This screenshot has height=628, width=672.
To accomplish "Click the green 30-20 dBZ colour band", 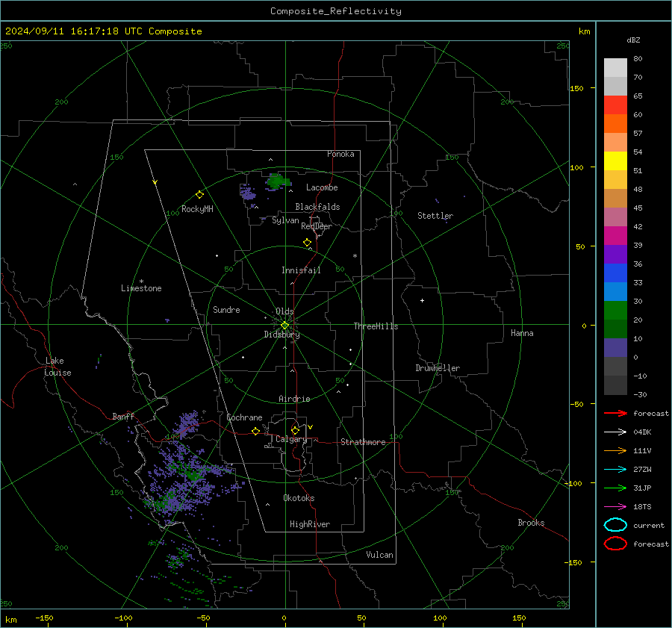I will point(615,311).
